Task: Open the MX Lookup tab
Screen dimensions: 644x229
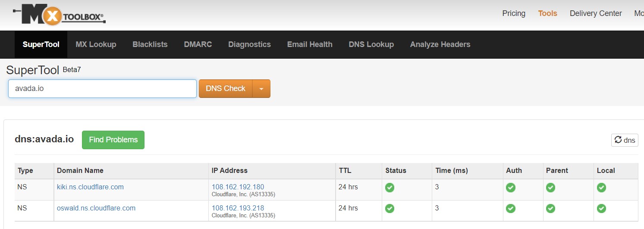Action: pos(96,44)
